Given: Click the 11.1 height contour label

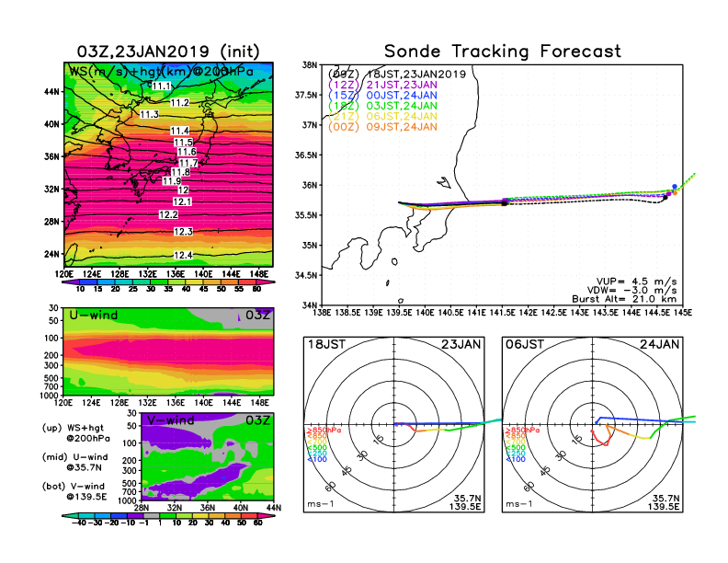Looking at the screenshot, I should pyautogui.click(x=162, y=86).
